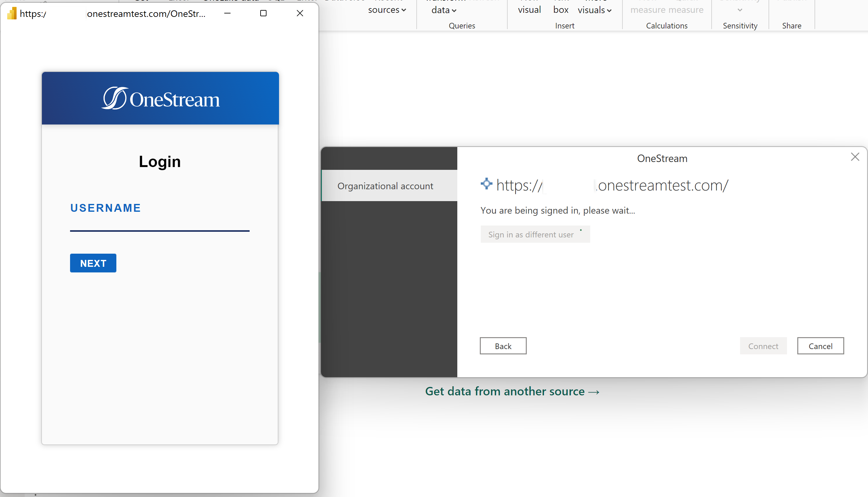This screenshot has width=868, height=497.
Task: Click Get data from another source link
Action: pyautogui.click(x=511, y=391)
